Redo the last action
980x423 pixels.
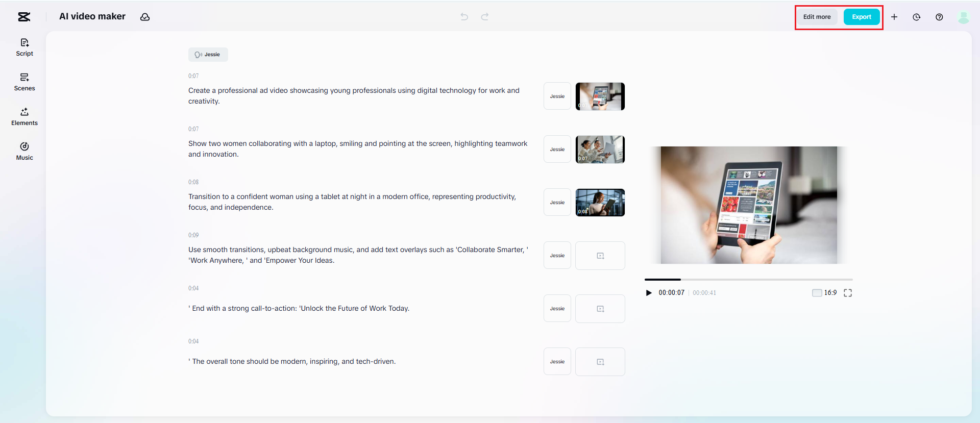tap(485, 17)
